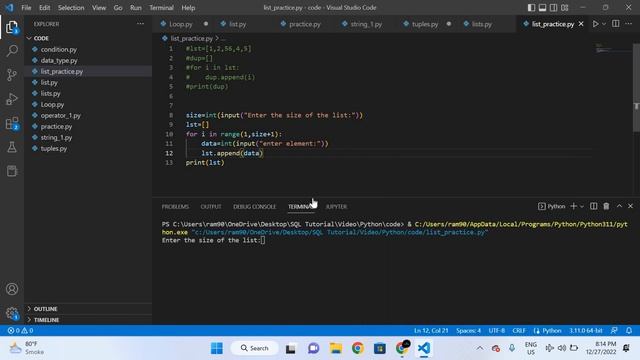Screen dimensions: 640x360
Task: Open condition.py in the explorer
Action: pyautogui.click(x=58, y=49)
